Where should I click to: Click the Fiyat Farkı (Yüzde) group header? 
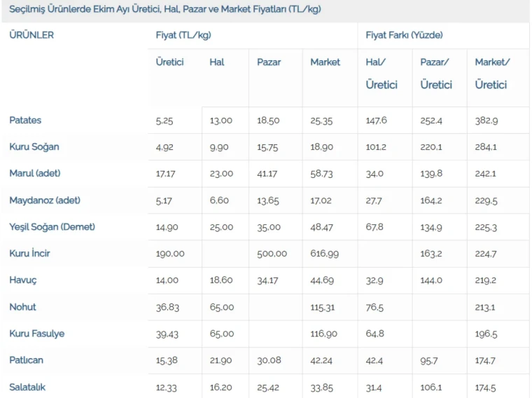click(x=404, y=35)
